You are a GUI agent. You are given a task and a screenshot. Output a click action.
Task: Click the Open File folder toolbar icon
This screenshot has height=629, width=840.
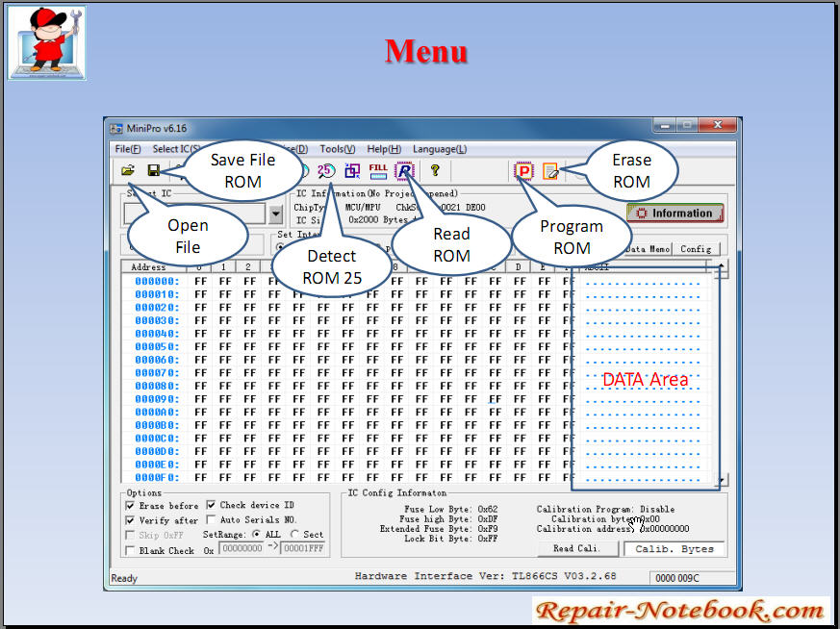(128, 171)
